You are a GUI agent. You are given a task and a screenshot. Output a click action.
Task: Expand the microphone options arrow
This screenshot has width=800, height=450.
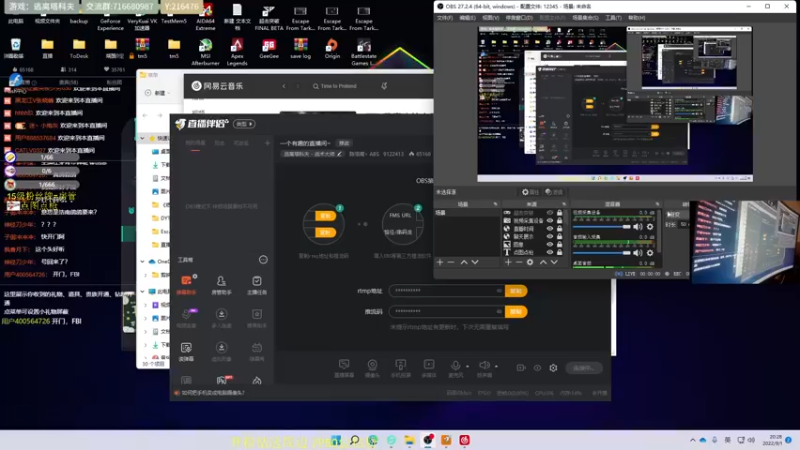[467, 366]
